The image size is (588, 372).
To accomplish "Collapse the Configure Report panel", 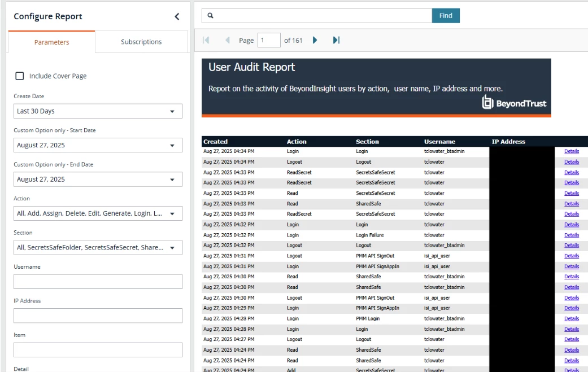I will [x=177, y=16].
